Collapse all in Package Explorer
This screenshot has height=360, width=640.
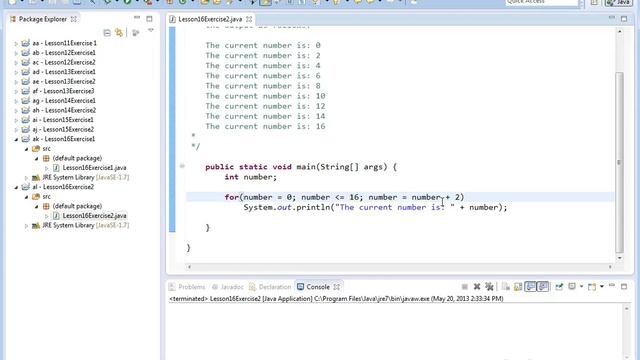107,33
